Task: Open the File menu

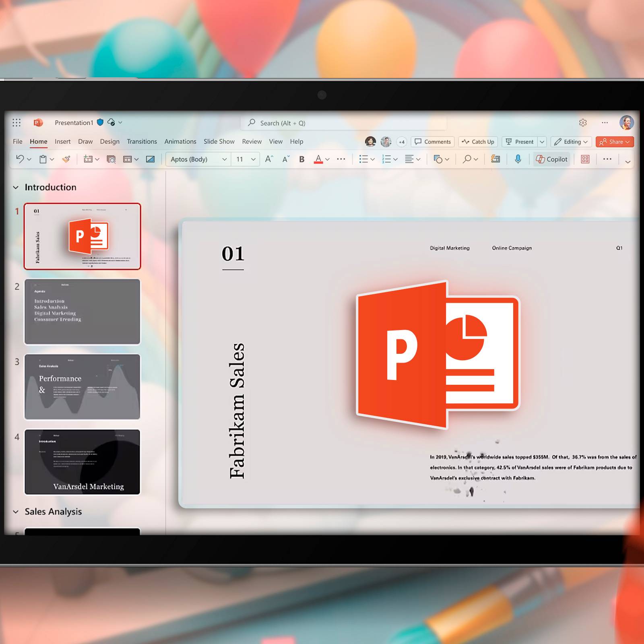Action: pos(18,142)
